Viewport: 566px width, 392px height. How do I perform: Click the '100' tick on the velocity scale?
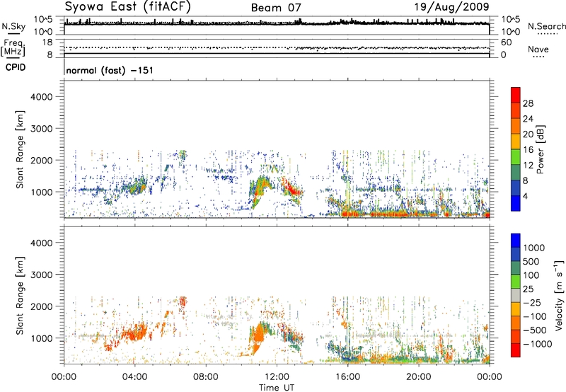coord(531,275)
